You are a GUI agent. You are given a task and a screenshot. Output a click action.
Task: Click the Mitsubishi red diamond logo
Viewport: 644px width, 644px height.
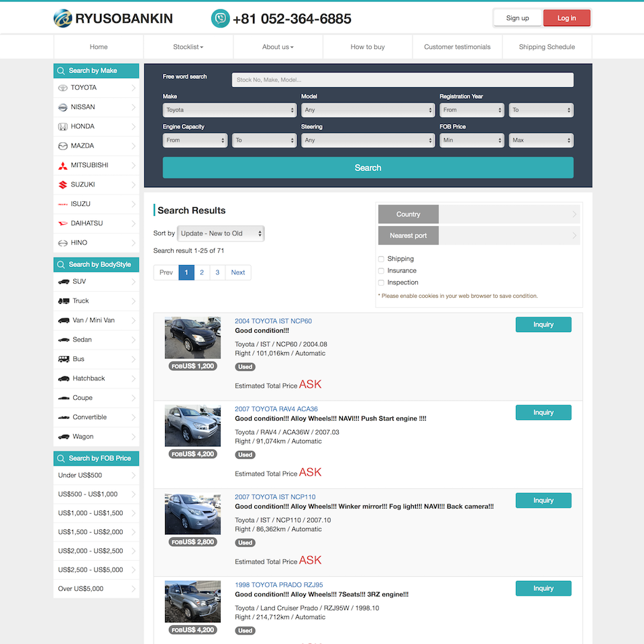[x=63, y=166]
